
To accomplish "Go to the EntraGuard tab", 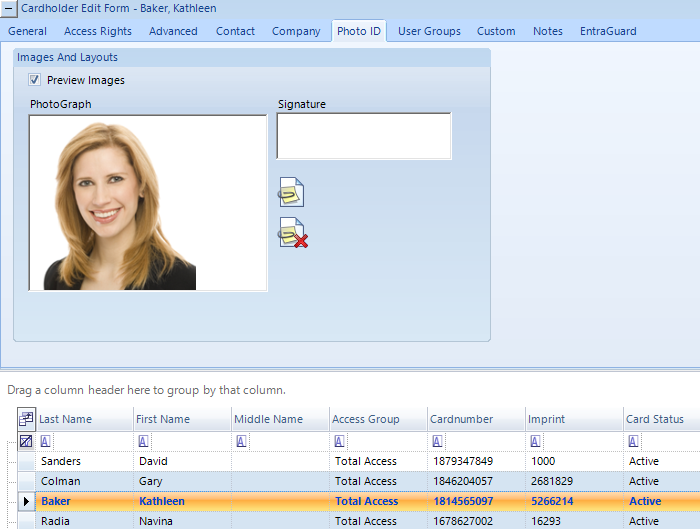I will [x=608, y=31].
